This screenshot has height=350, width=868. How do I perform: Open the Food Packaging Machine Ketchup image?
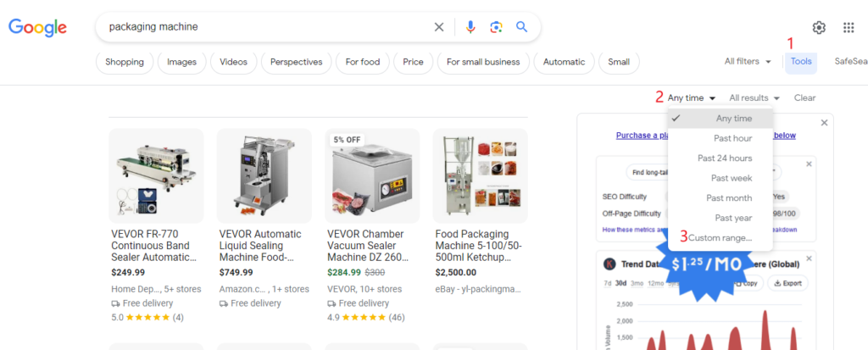(480, 176)
